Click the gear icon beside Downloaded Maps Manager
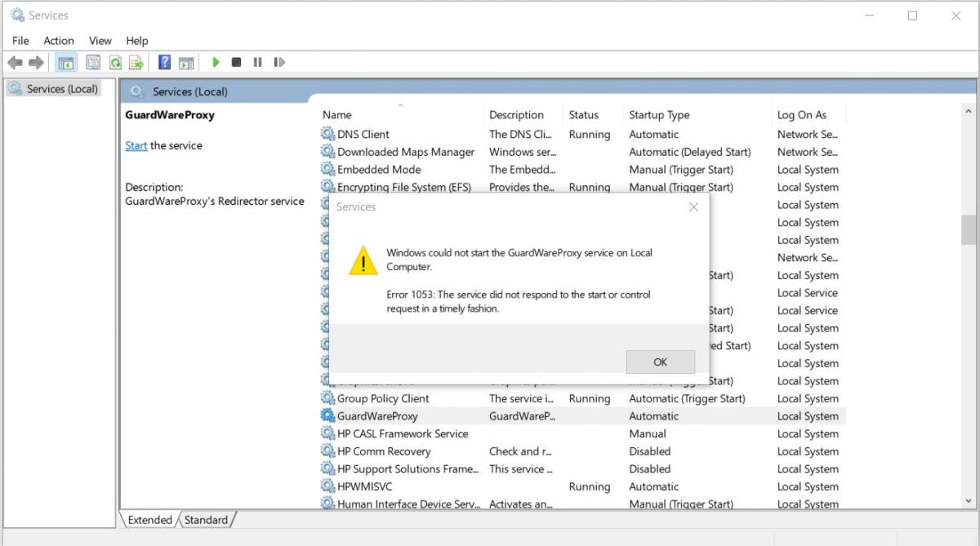Image resolution: width=980 pixels, height=546 pixels. point(328,152)
